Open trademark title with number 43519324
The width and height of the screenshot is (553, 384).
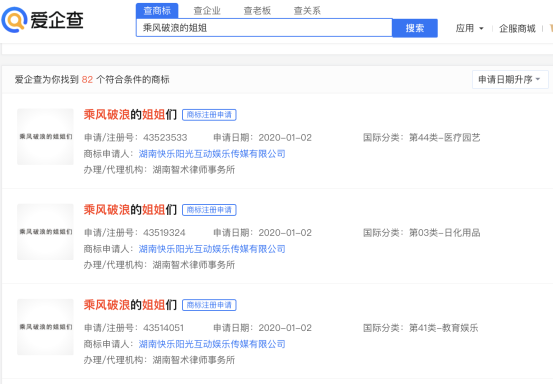[130, 210]
